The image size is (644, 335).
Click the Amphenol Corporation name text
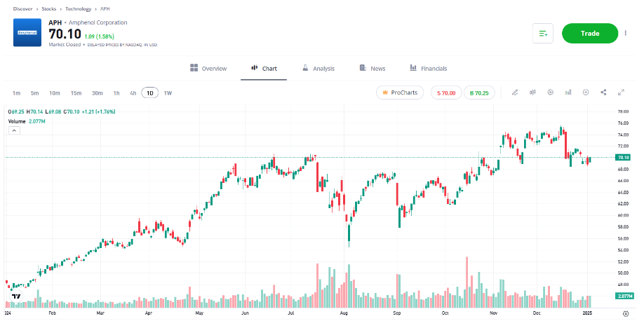(x=98, y=22)
